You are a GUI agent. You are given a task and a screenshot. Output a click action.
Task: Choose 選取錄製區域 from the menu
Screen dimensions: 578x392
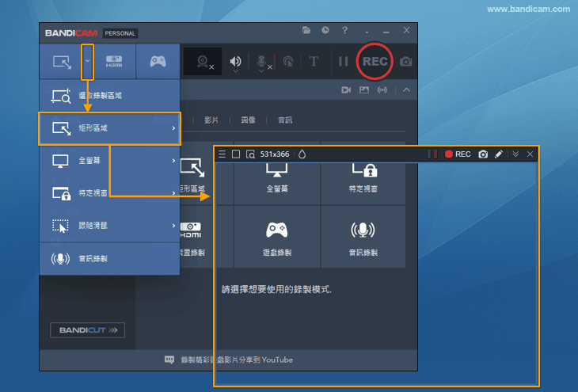109,96
